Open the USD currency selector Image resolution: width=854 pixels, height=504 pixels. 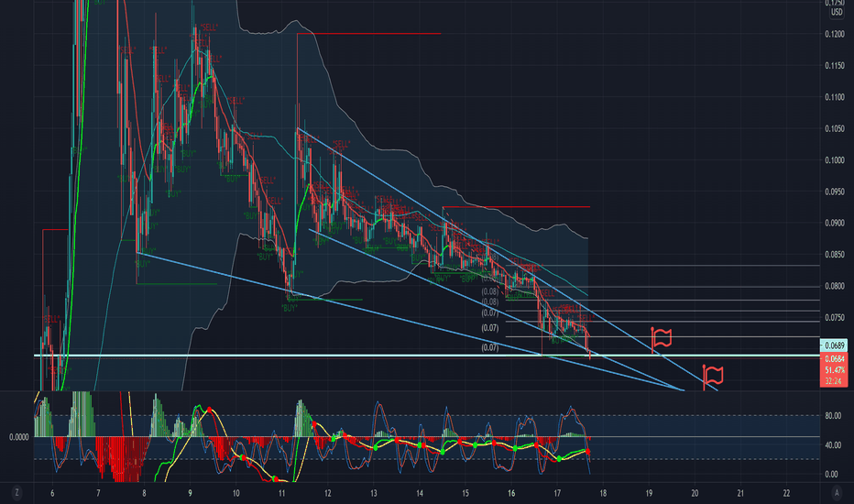tap(837, 12)
